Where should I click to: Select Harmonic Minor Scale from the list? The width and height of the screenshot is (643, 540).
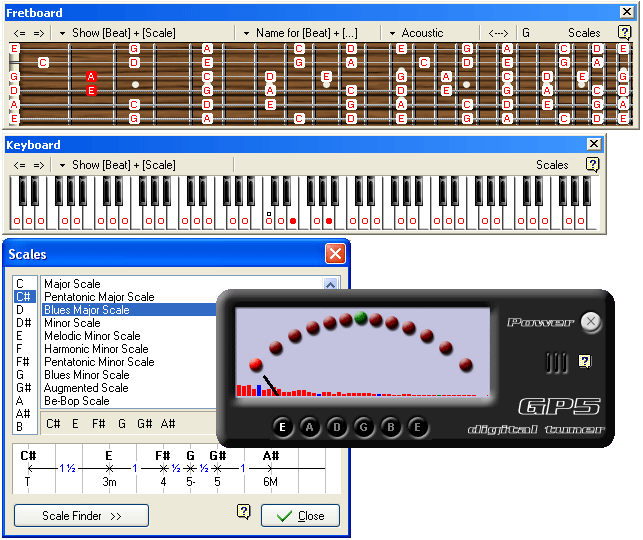(x=96, y=349)
